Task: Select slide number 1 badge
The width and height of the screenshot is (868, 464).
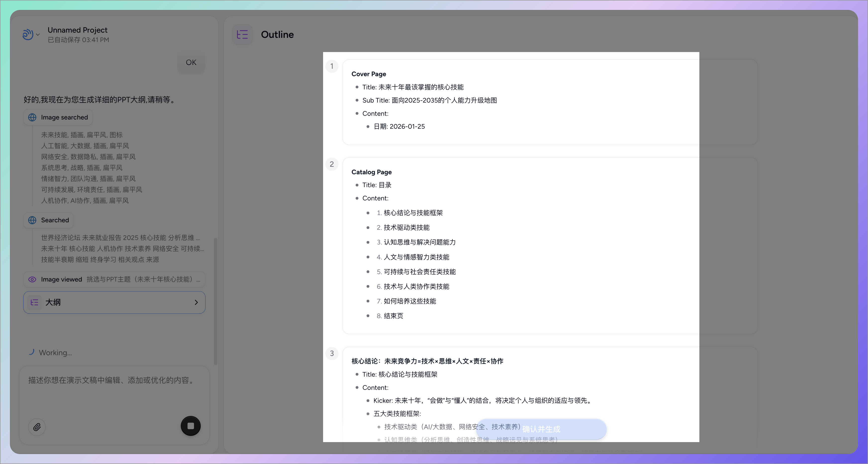Action: point(332,66)
